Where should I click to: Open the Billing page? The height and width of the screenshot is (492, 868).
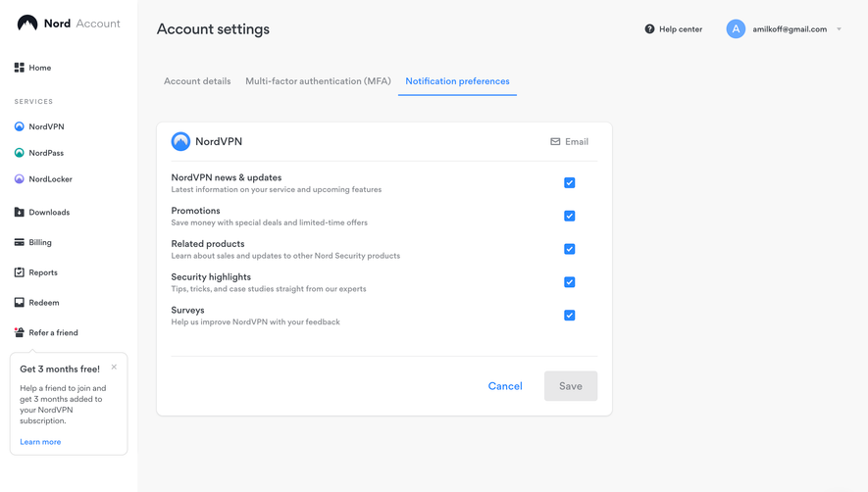pos(40,242)
